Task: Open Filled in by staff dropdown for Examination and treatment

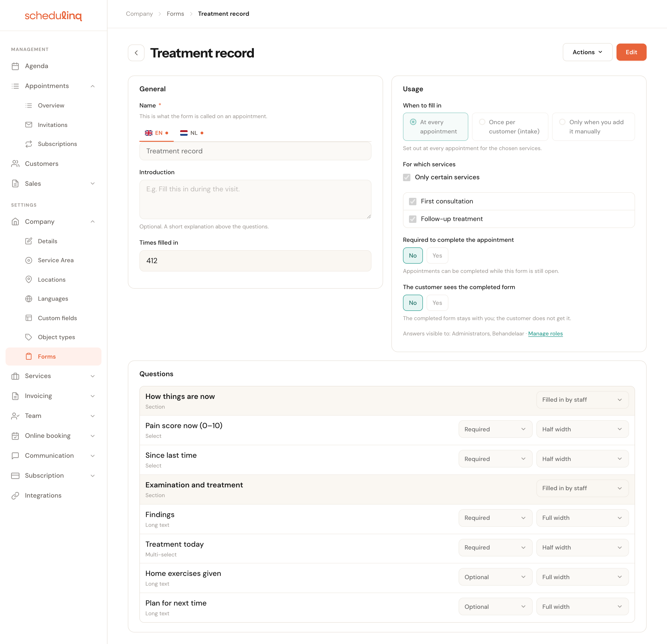Action: pyautogui.click(x=582, y=488)
